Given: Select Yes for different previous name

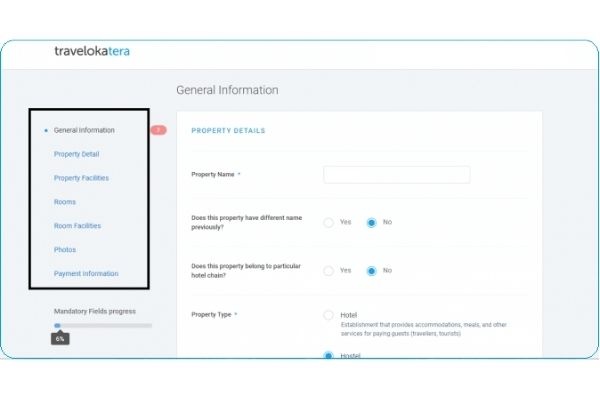Looking at the screenshot, I should (328, 222).
